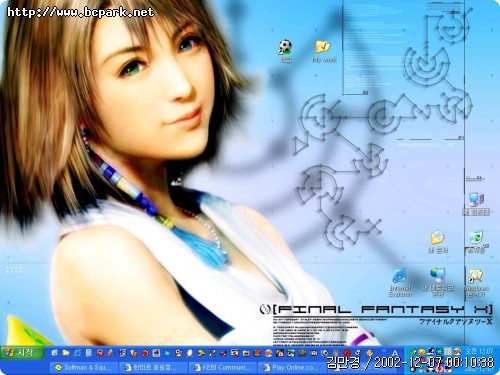The width and height of the screenshot is (500, 375).
Task: Open the 휴지통 recycle bin icon
Action: tap(476, 242)
